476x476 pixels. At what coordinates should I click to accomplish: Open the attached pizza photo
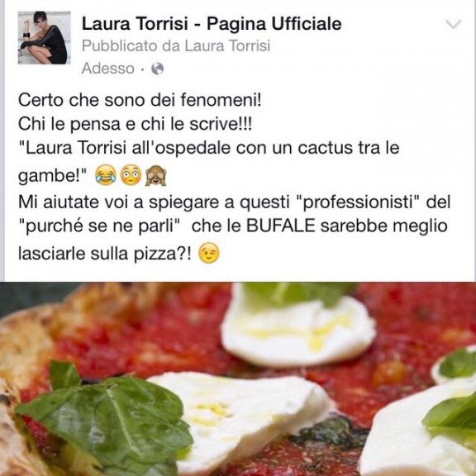(x=238, y=378)
